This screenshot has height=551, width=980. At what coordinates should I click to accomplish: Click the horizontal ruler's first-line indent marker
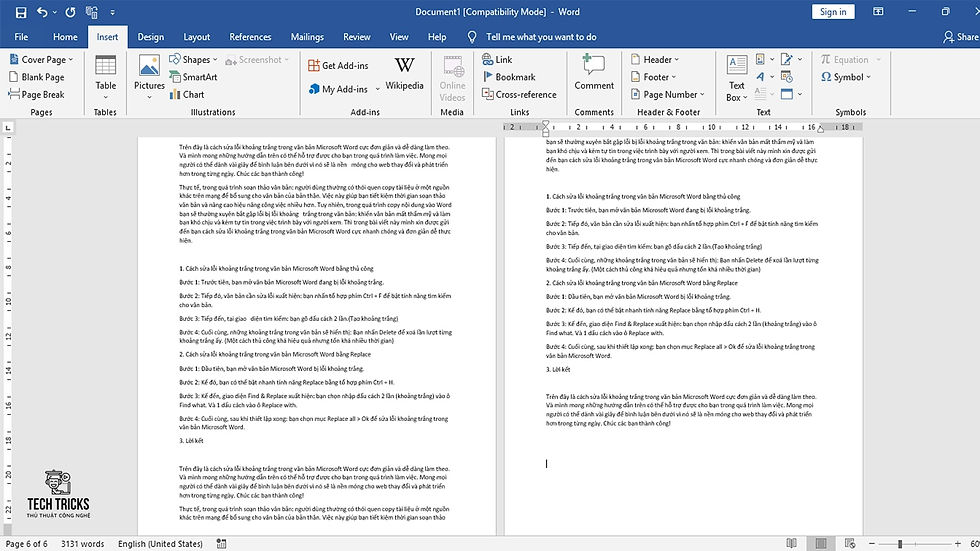546,125
